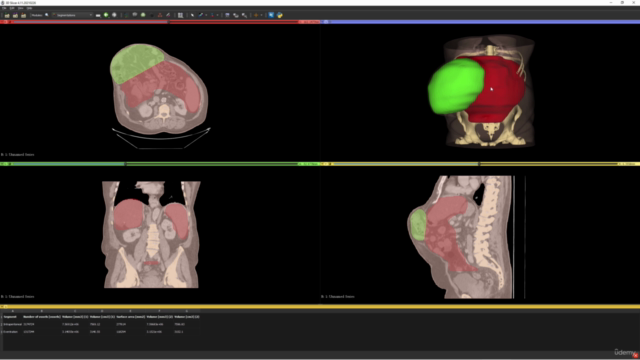This screenshot has height=360, width=640.
Task: Open the Edit menu
Action: click(x=12, y=8)
